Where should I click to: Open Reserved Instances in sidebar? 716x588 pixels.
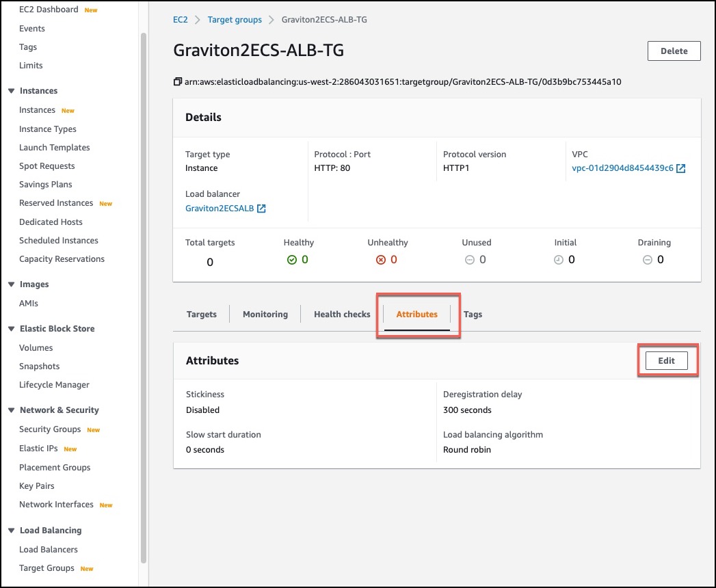[x=55, y=202]
